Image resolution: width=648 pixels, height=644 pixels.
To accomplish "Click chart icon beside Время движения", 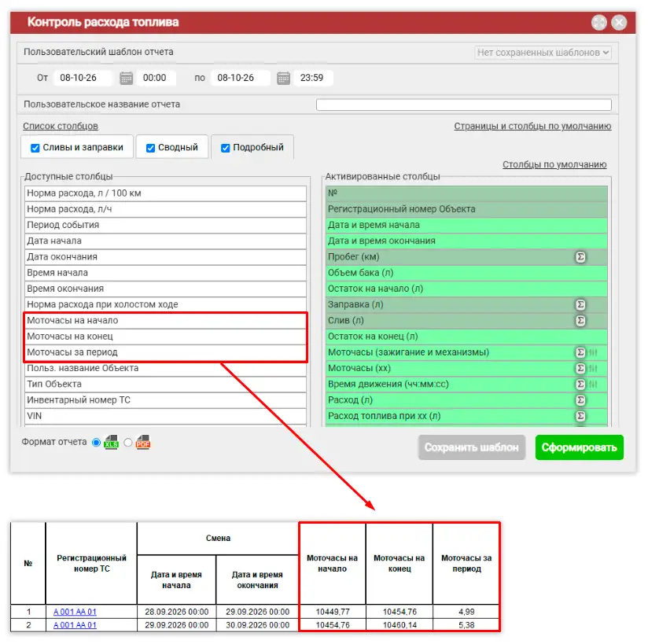I will pyautogui.click(x=593, y=385).
